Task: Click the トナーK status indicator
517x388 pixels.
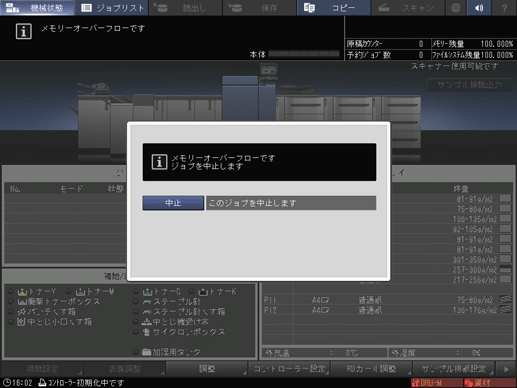Action: click(191, 292)
